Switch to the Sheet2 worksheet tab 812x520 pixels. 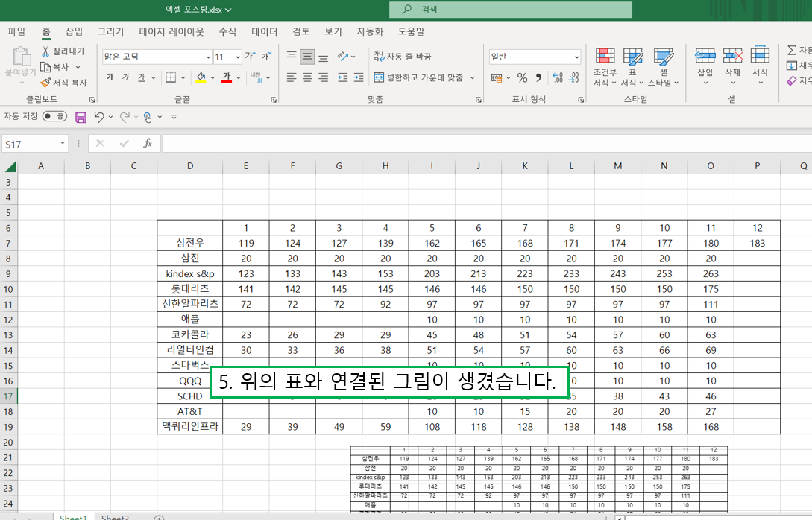pyautogui.click(x=115, y=516)
